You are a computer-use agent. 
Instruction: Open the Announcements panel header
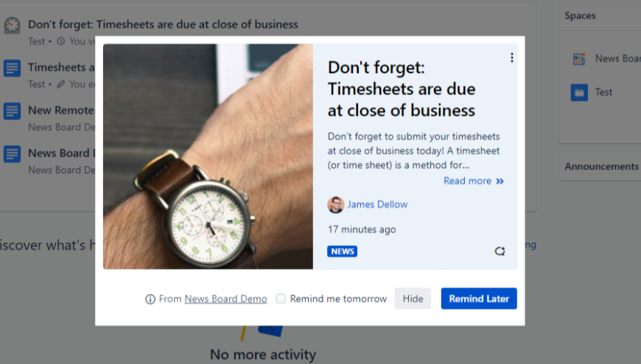click(601, 167)
